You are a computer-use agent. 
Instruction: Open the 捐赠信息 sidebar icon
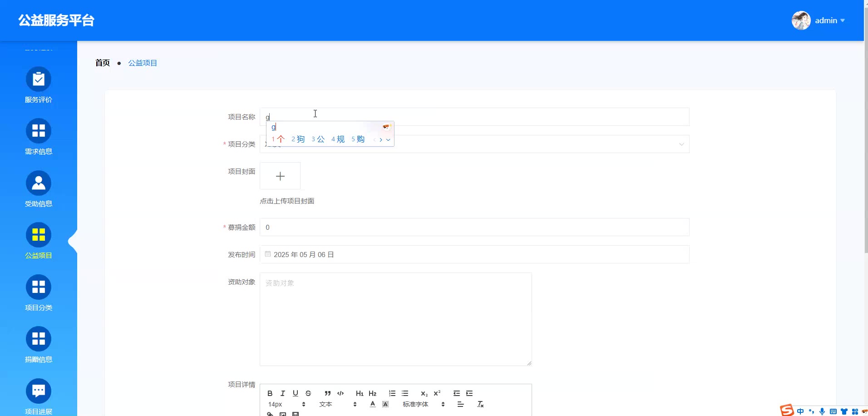[x=39, y=339]
